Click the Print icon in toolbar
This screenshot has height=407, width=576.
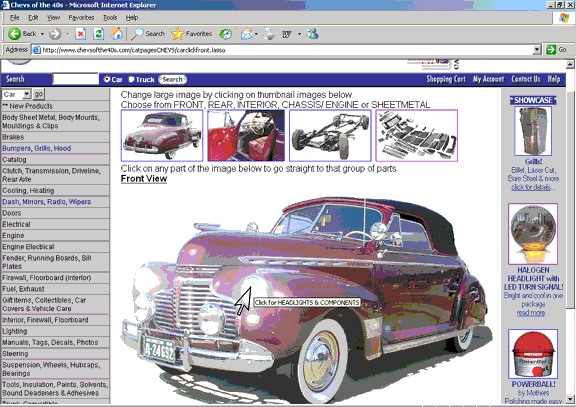[269, 34]
